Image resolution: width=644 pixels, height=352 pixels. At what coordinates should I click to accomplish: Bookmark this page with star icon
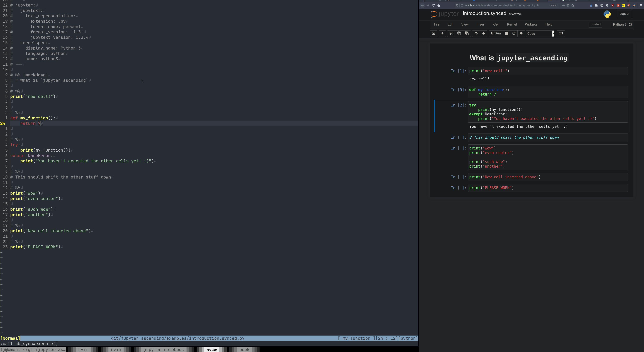click(x=573, y=5)
